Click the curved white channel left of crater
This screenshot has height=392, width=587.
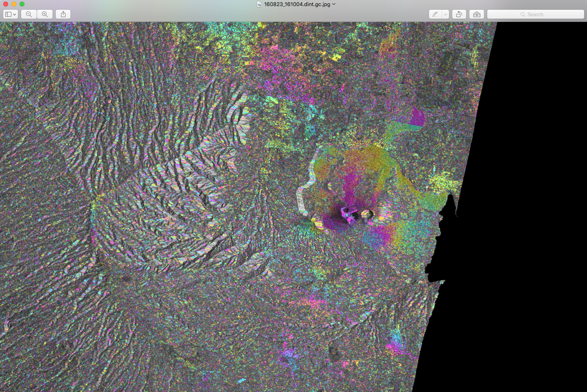(301, 199)
